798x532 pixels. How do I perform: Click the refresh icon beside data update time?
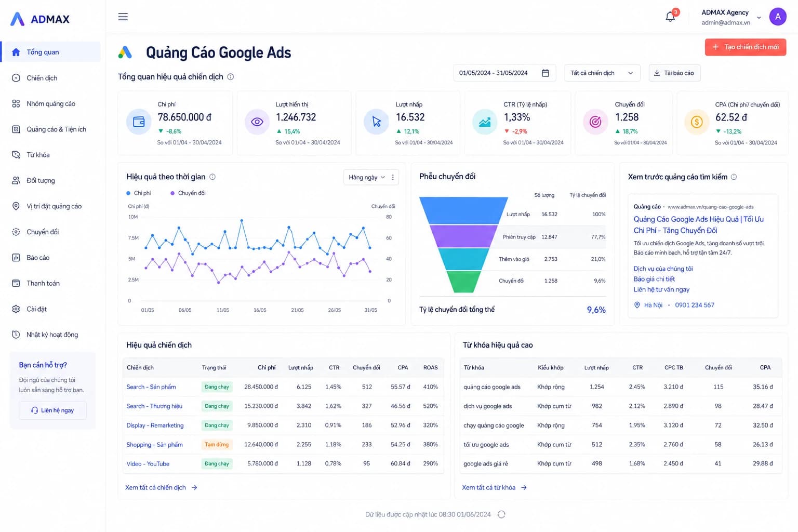[501, 514]
